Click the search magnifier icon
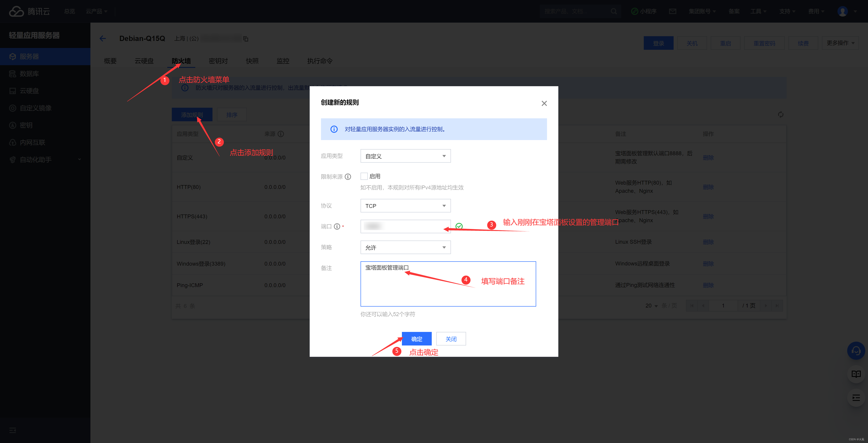868x443 pixels. click(x=614, y=11)
